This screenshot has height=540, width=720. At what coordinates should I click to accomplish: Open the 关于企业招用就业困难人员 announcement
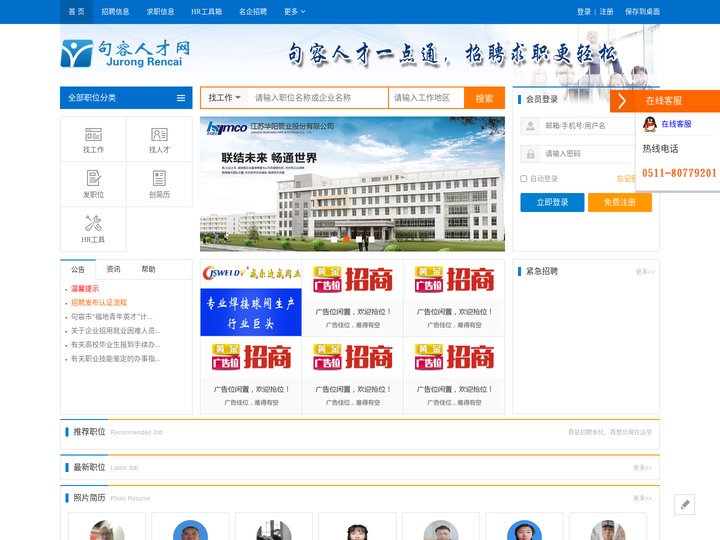[115, 331]
